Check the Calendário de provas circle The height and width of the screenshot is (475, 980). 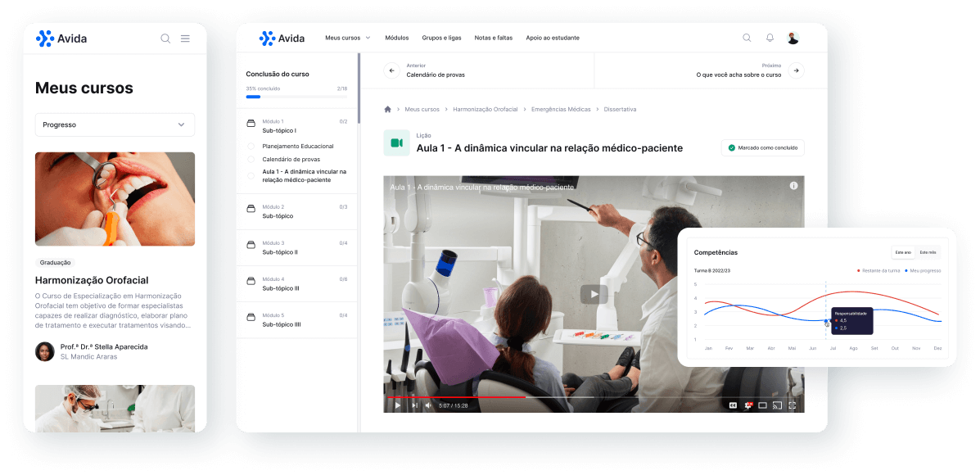[x=251, y=160]
